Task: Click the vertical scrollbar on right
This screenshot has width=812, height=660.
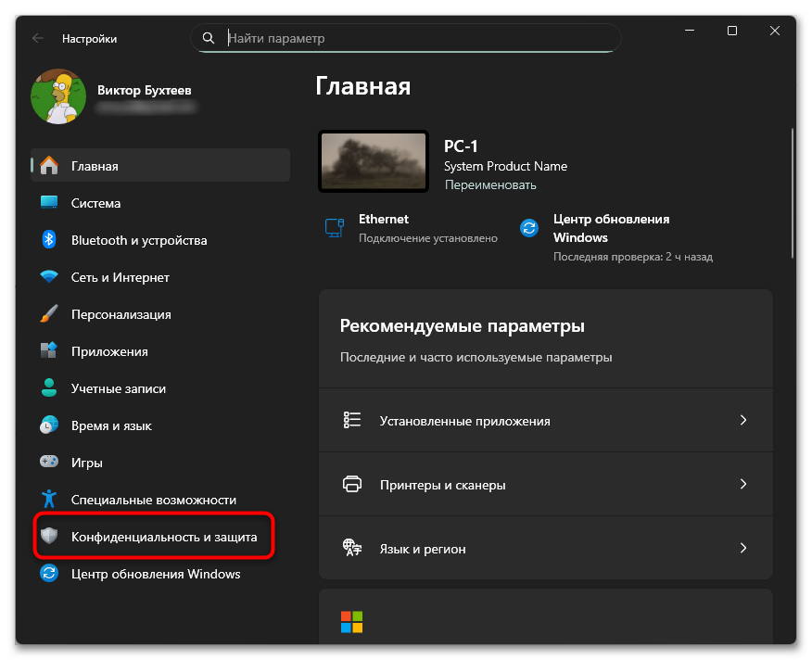Action: (793, 193)
